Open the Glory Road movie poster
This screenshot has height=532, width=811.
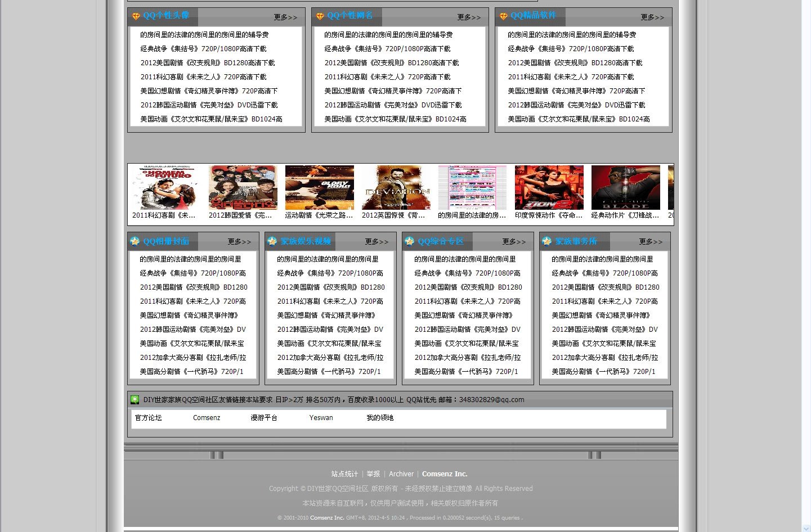[x=320, y=187]
